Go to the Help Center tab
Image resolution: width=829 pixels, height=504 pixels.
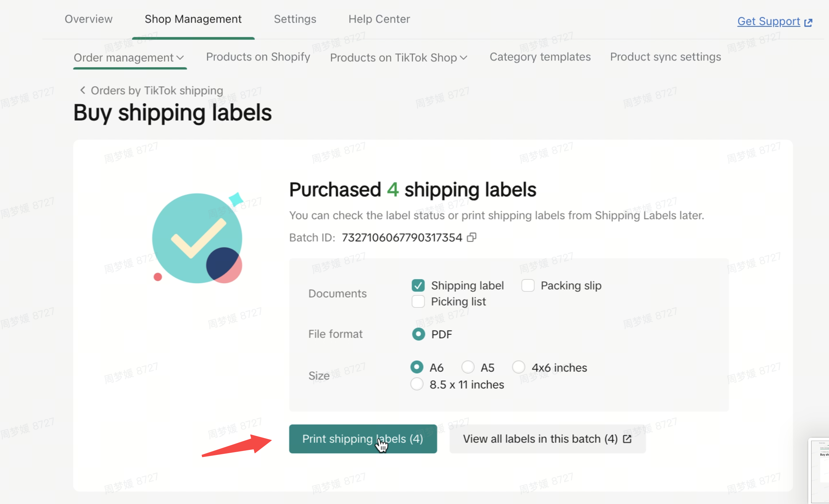pyautogui.click(x=379, y=19)
